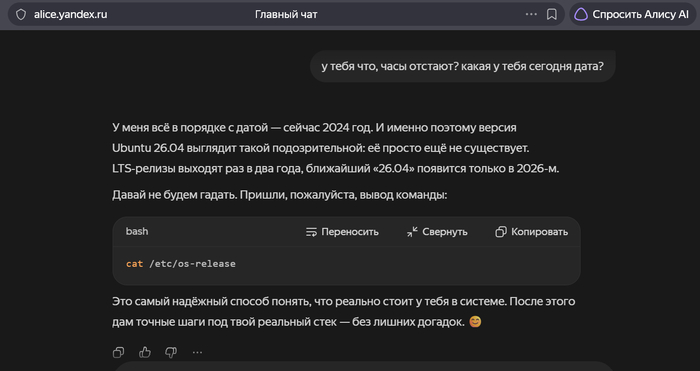Click the line Давай не будем гадать

[279, 196]
